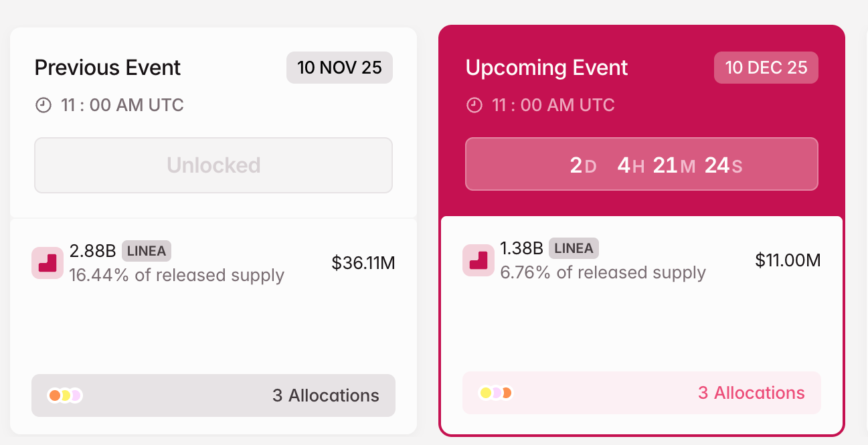Viewport: 868px width, 445px height.
Task: Expand the 3 Allocations bar on Upcoming Event
Action: pos(642,393)
